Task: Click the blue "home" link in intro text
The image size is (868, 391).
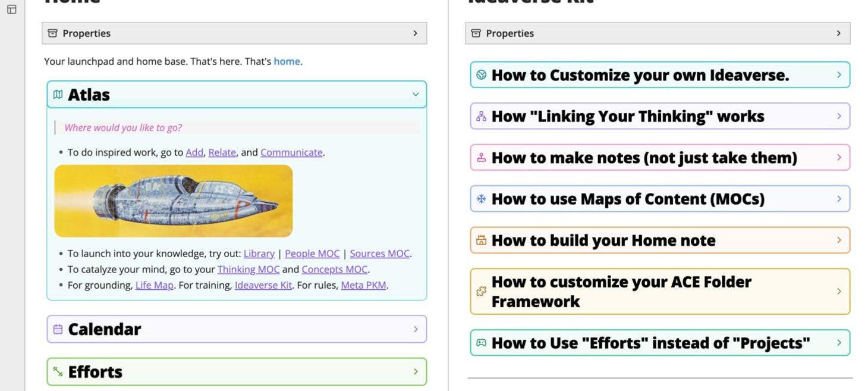Action: click(287, 61)
